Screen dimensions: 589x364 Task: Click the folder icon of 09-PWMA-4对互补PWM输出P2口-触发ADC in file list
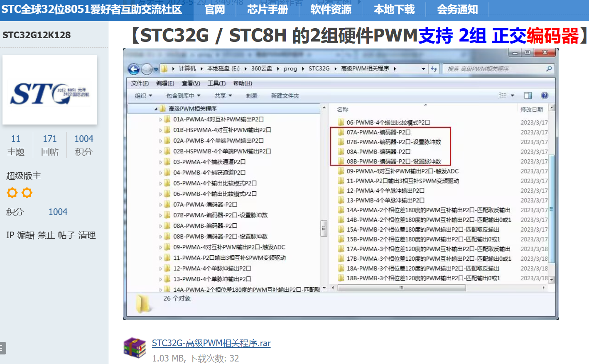click(x=341, y=171)
